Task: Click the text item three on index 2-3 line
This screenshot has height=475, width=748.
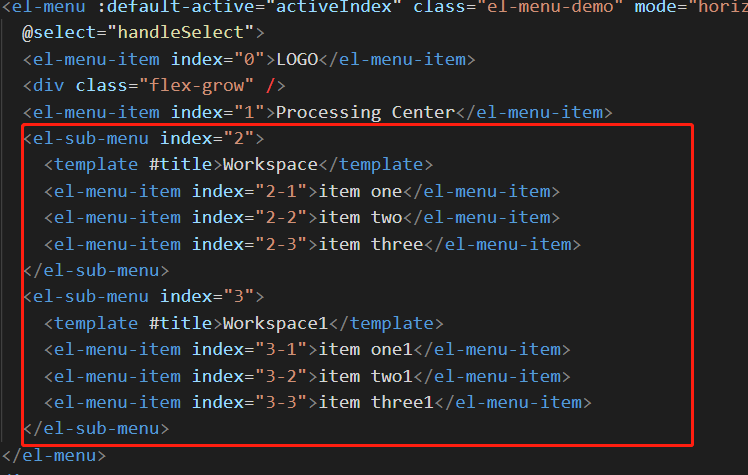Action: 371,244
